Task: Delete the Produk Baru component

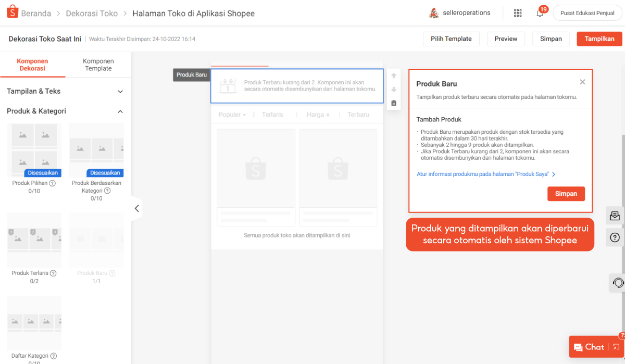Action: coord(394,103)
